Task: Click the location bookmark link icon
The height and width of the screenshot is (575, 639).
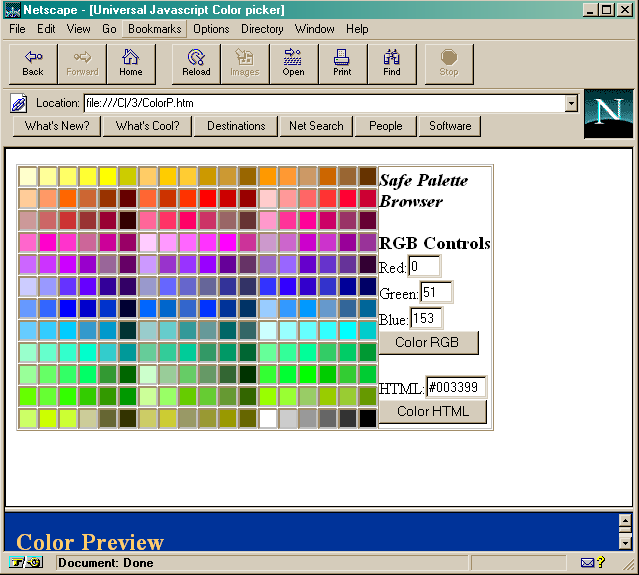Action: [x=18, y=104]
